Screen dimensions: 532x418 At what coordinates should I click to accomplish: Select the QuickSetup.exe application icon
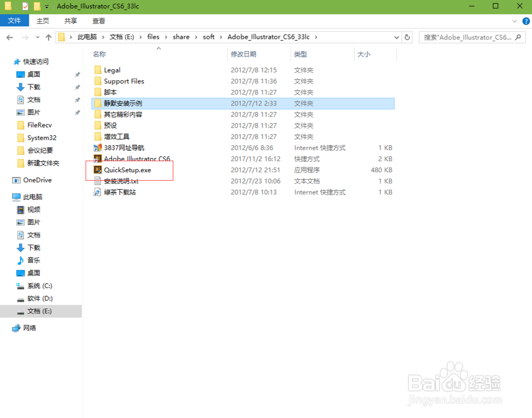click(98, 170)
